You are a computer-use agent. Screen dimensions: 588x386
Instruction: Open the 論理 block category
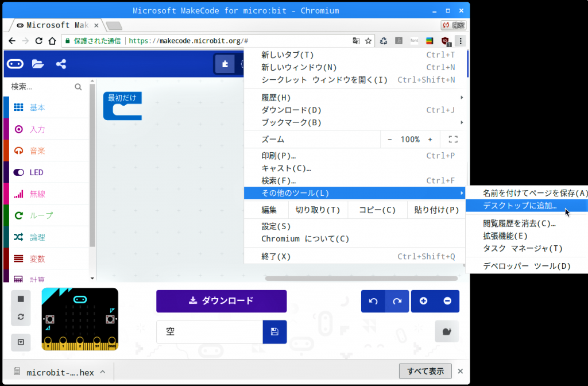tap(46, 237)
